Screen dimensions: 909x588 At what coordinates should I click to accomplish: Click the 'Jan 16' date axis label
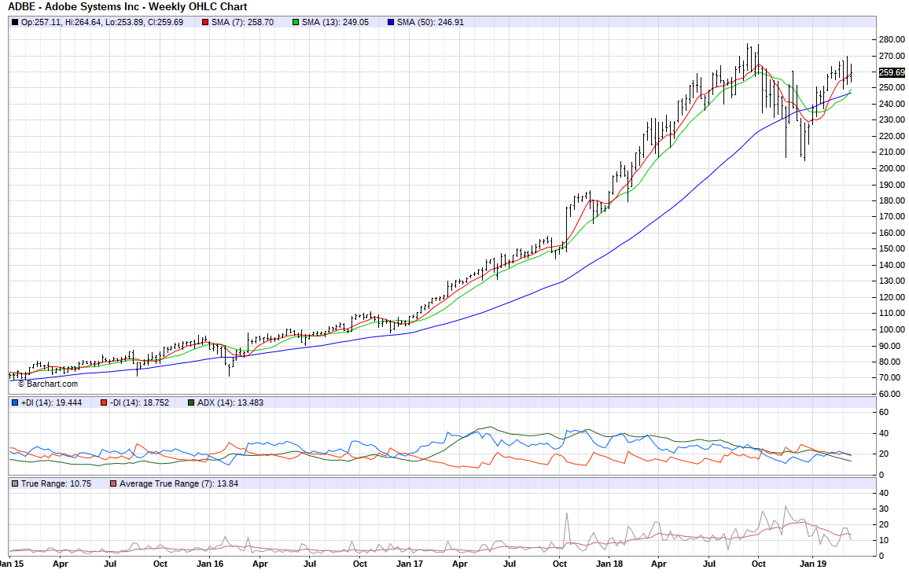(210, 564)
